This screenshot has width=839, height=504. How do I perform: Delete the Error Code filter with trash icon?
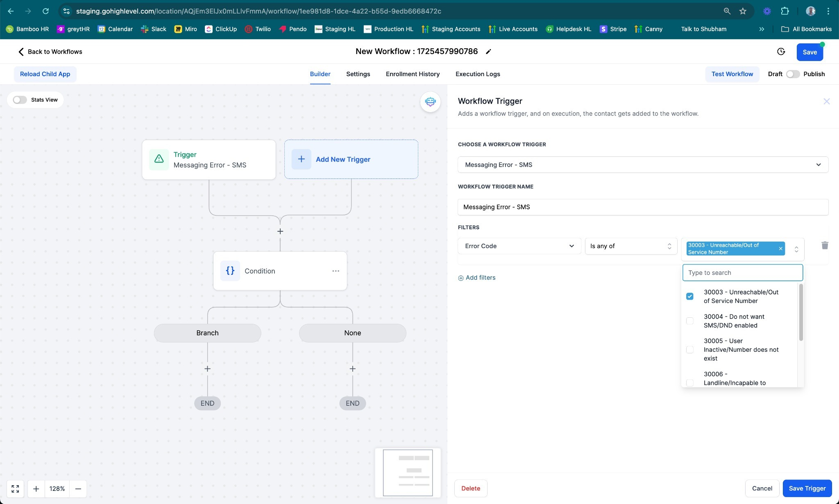(x=825, y=246)
